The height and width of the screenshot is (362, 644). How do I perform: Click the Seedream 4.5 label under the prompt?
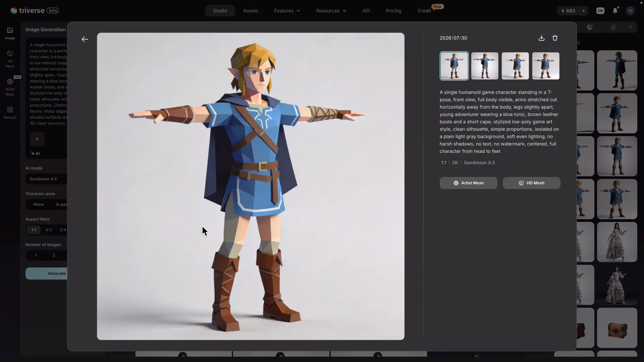pyautogui.click(x=479, y=163)
